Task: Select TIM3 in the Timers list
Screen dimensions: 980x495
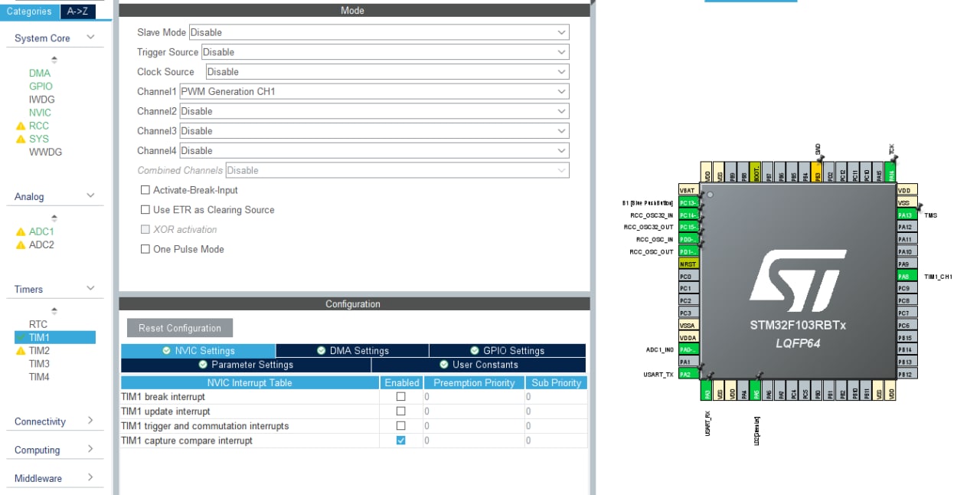Action: tap(39, 364)
